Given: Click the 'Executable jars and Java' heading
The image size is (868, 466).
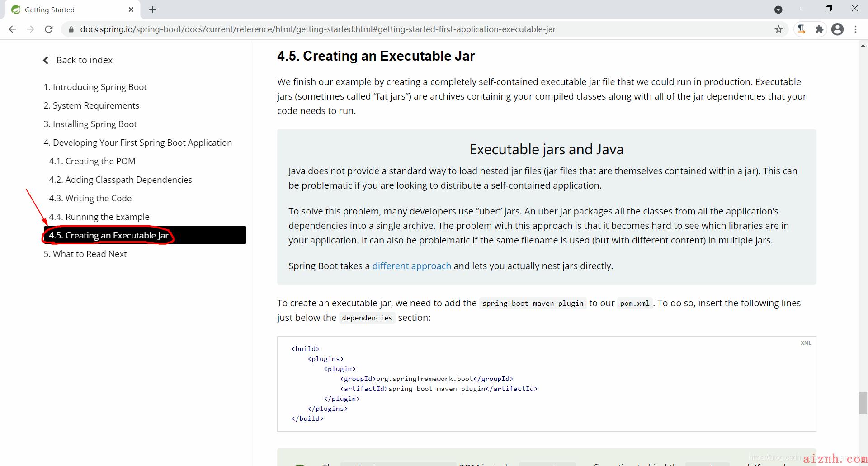Looking at the screenshot, I should point(547,149).
